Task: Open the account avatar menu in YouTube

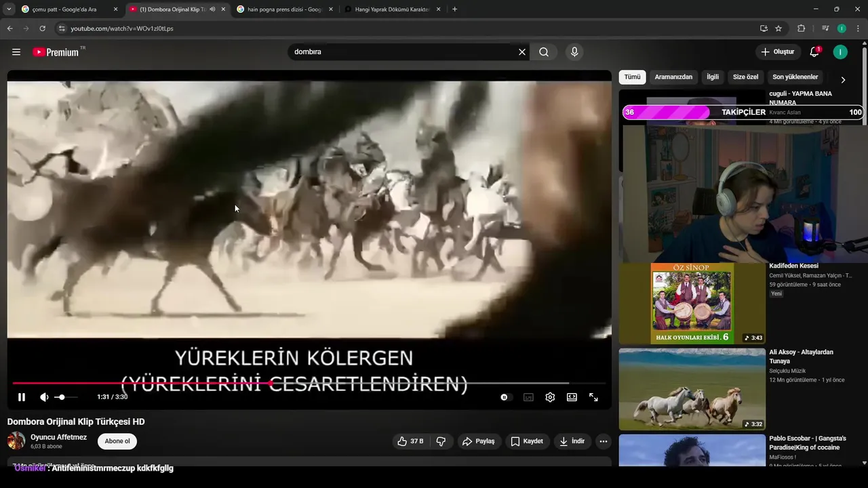Action: 840,52
